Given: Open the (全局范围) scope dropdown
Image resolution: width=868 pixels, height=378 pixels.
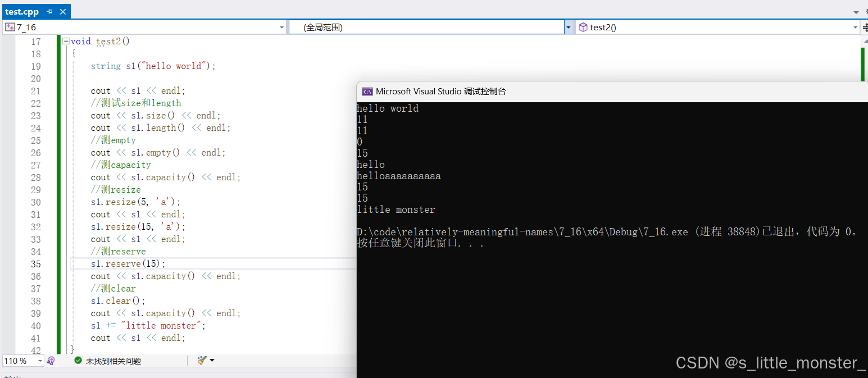Looking at the screenshot, I should [430, 27].
